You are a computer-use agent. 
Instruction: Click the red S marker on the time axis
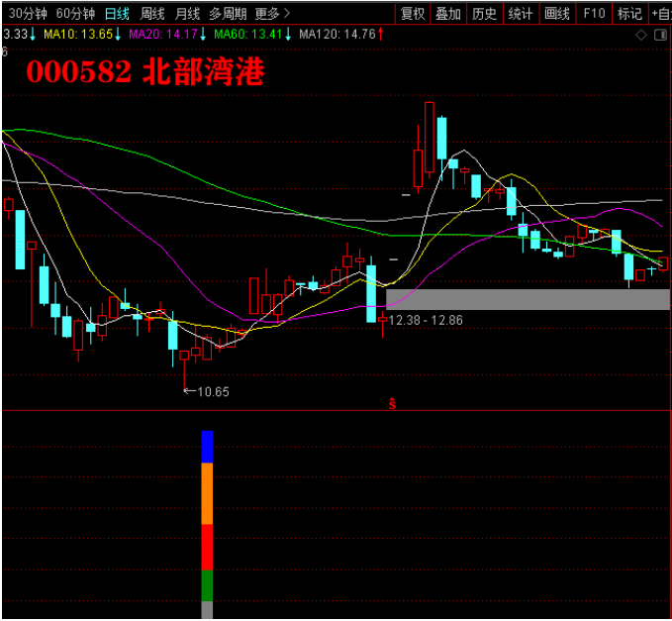(x=392, y=403)
